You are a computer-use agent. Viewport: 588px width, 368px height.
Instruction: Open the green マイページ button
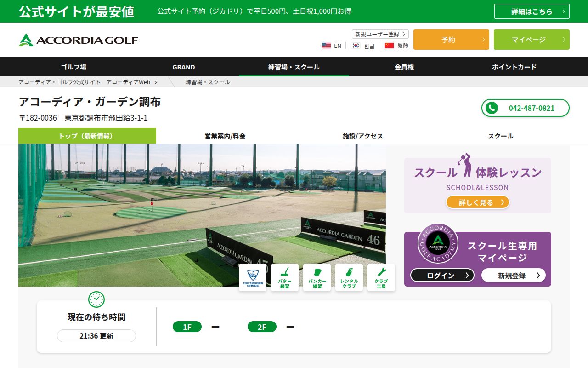pos(531,40)
